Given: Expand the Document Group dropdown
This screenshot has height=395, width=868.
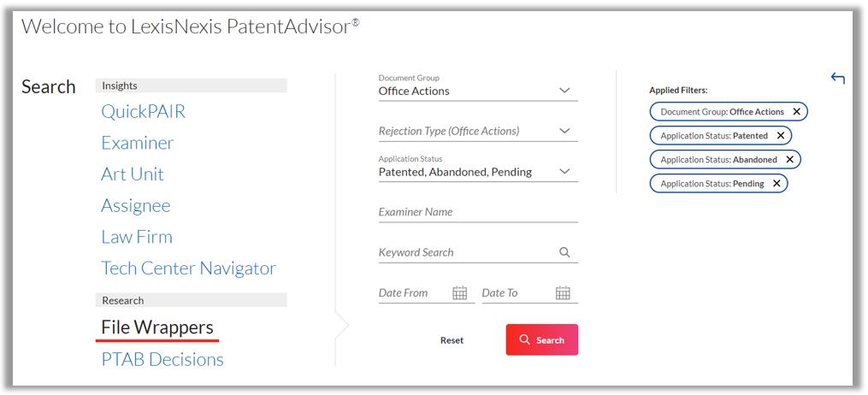Looking at the screenshot, I should coord(564,90).
